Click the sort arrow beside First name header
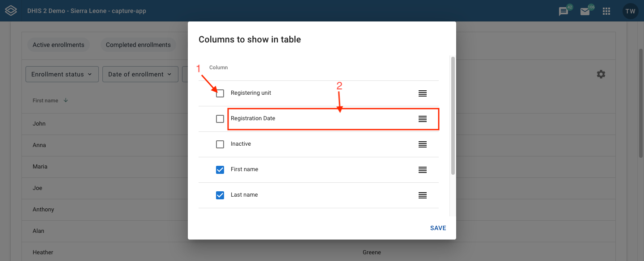This screenshot has width=644, height=261. [66, 101]
